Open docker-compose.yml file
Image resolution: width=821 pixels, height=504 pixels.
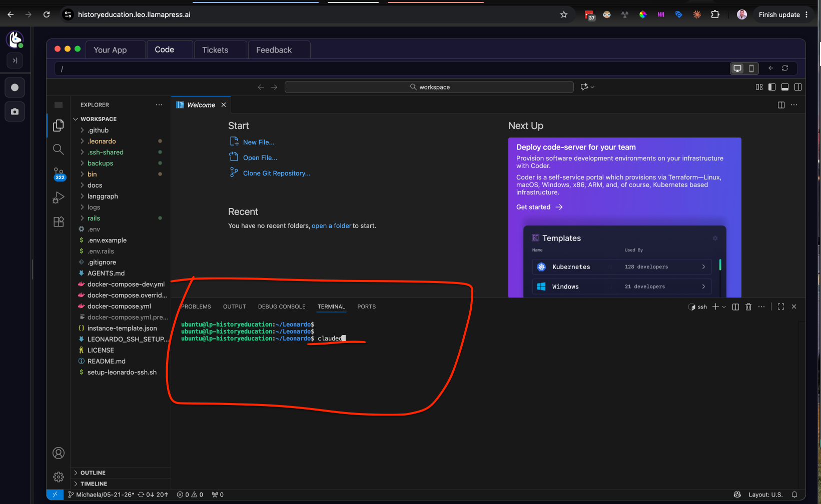pyautogui.click(x=119, y=306)
